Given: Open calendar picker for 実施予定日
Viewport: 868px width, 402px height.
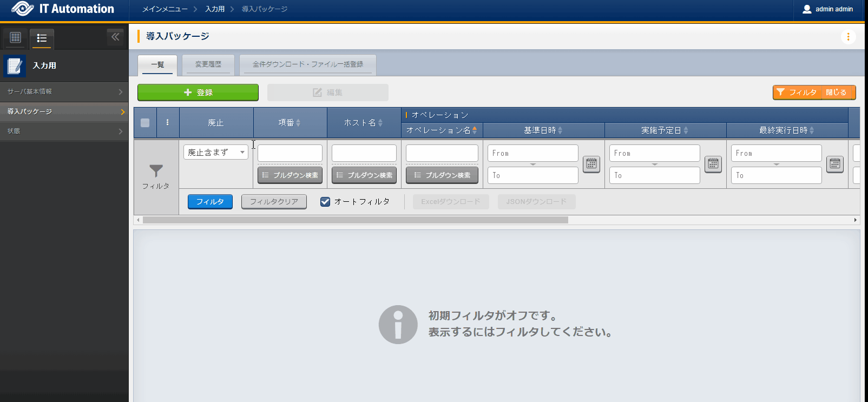Looking at the screenshot, I should pyautogui.click(x=713, y=164).
